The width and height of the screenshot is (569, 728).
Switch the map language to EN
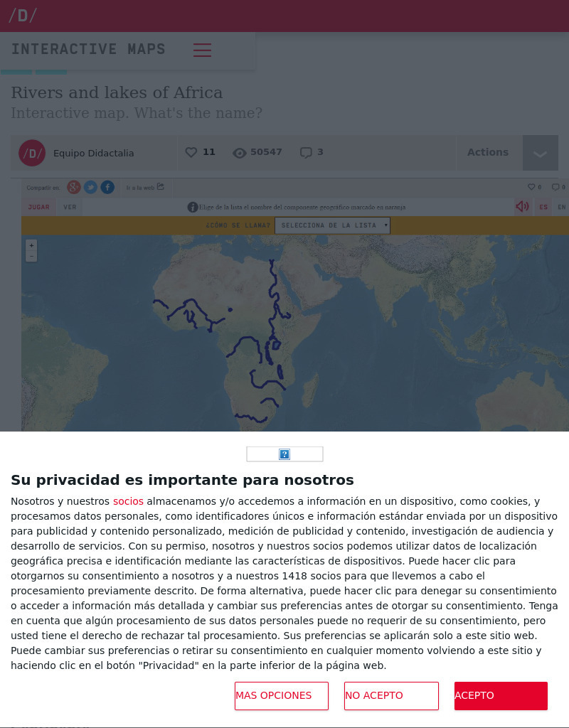coord(561,206)
